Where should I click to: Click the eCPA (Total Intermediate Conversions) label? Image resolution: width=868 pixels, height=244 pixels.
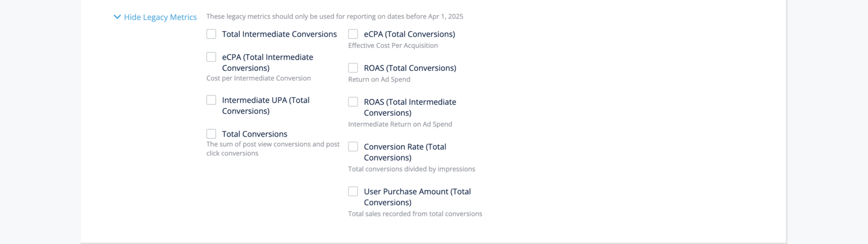267,63
